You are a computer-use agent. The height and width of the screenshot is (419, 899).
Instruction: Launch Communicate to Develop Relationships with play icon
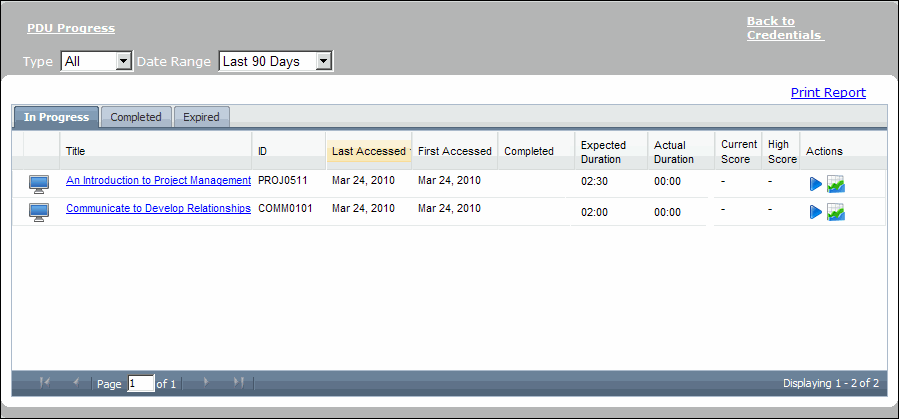click(815, 212)
